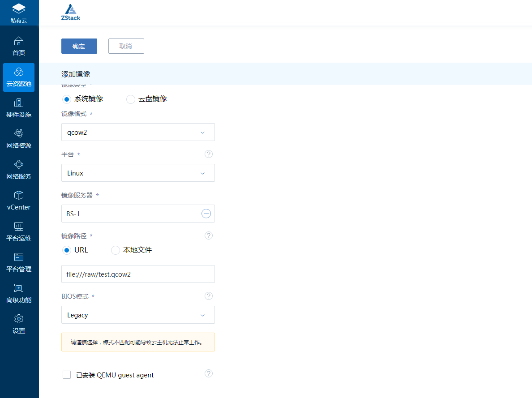Click the BIOS模式 label
This screenshot has height=398, width=532.
75,296
